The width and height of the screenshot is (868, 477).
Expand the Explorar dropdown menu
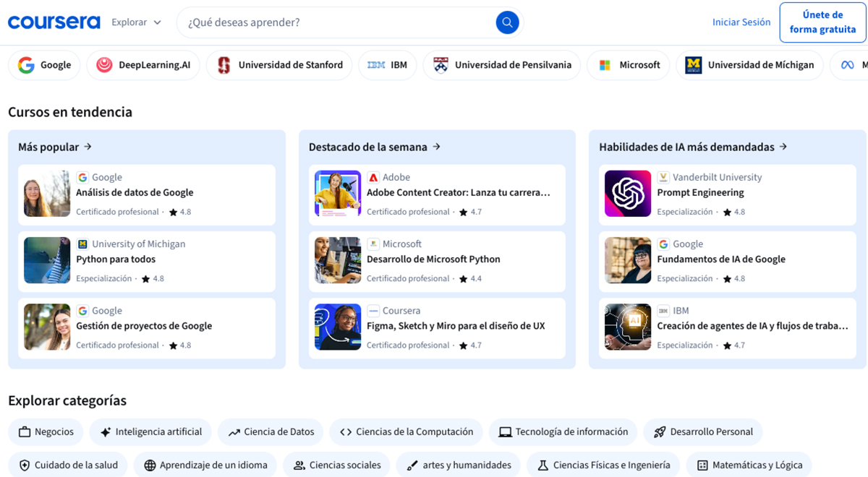click(x=136, y=22)
